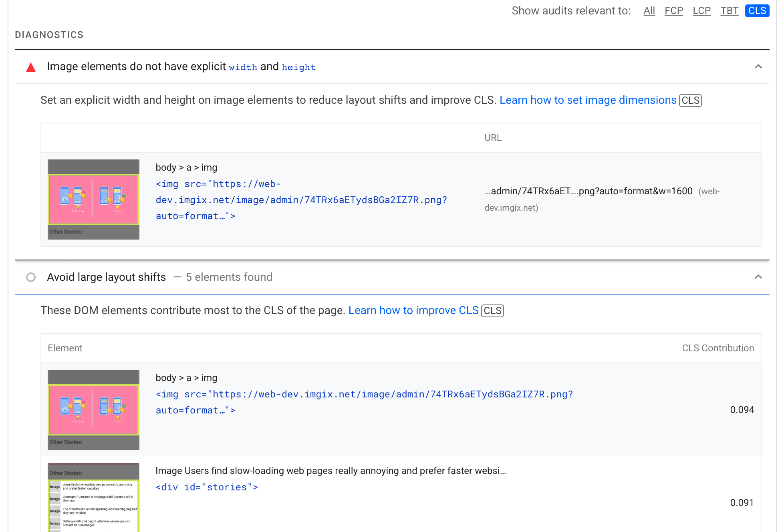Click the CLS badge next to learn link
The width and height of the screenshot is (782, 532).
[x=690, y=100]
